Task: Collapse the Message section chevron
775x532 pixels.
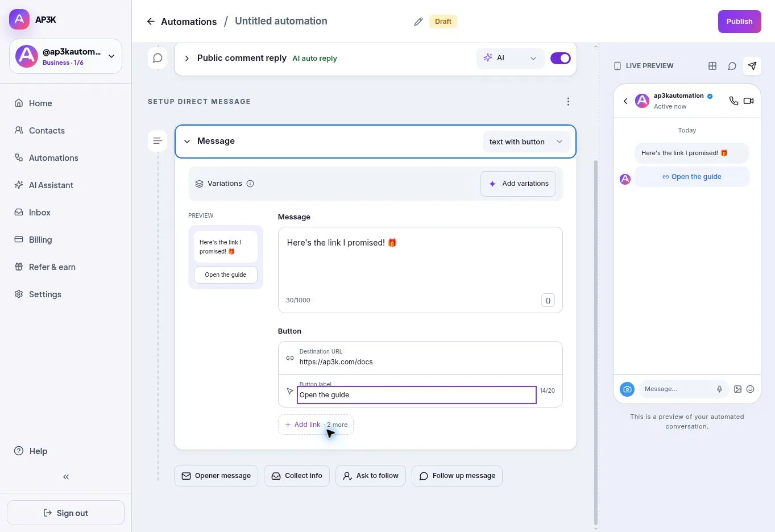Action: (187, 142)
